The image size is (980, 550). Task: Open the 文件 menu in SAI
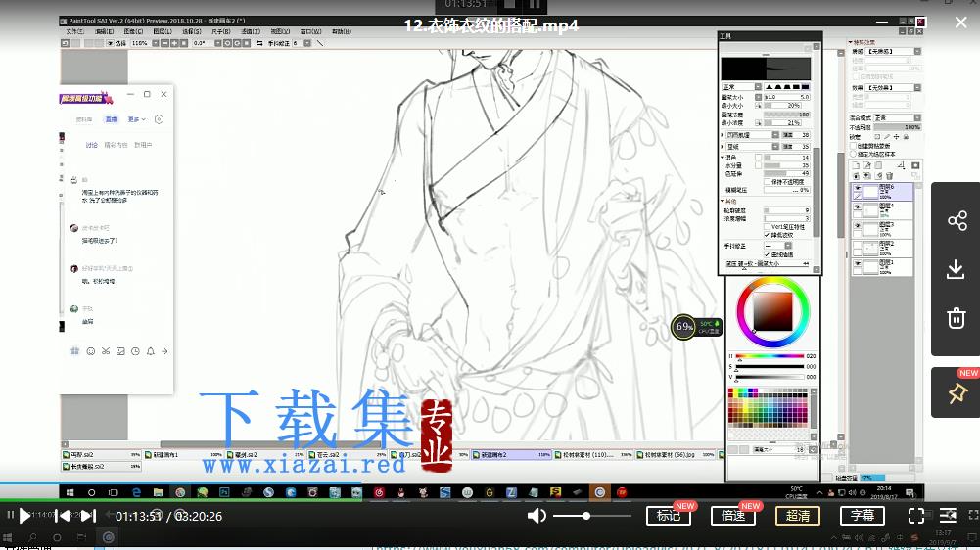(x=74, y=31)
